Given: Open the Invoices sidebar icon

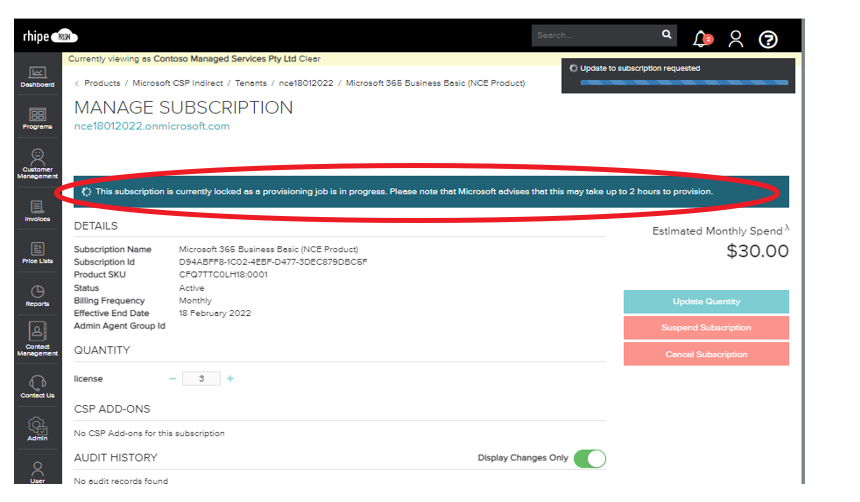Looking at the screenshot, I should click(x=37, y=210).
